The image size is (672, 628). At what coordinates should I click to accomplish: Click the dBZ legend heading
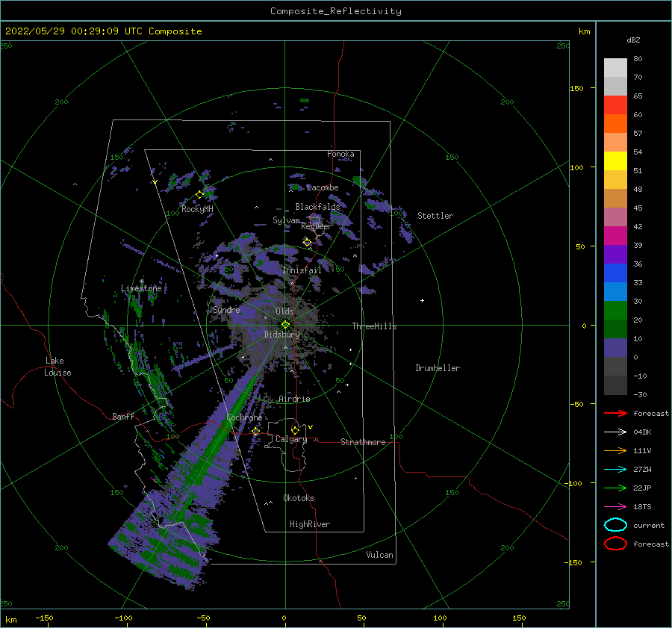[x=633, y=40]
